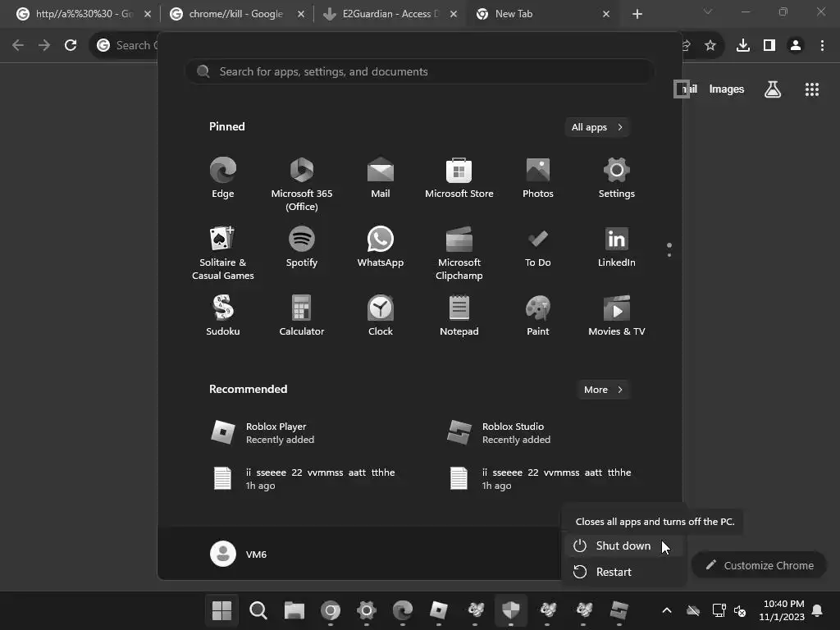Open the muted volume tray icon

point(740,610)
